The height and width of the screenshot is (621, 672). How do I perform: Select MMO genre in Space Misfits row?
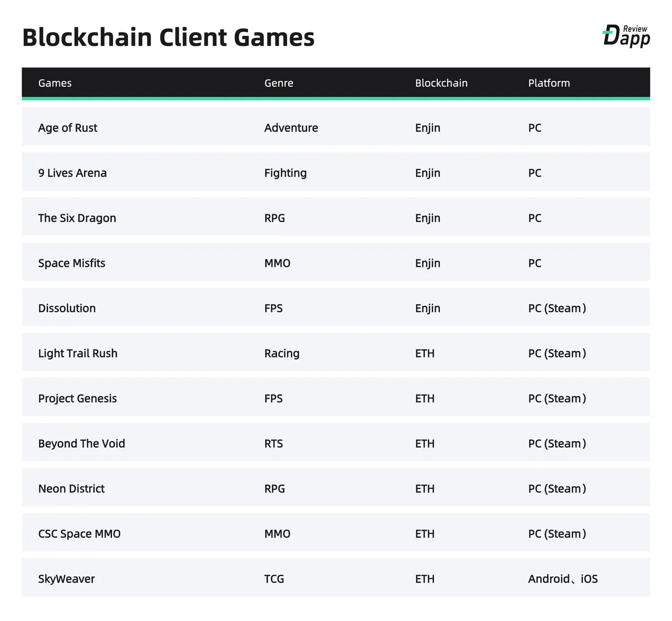(277, 263)
